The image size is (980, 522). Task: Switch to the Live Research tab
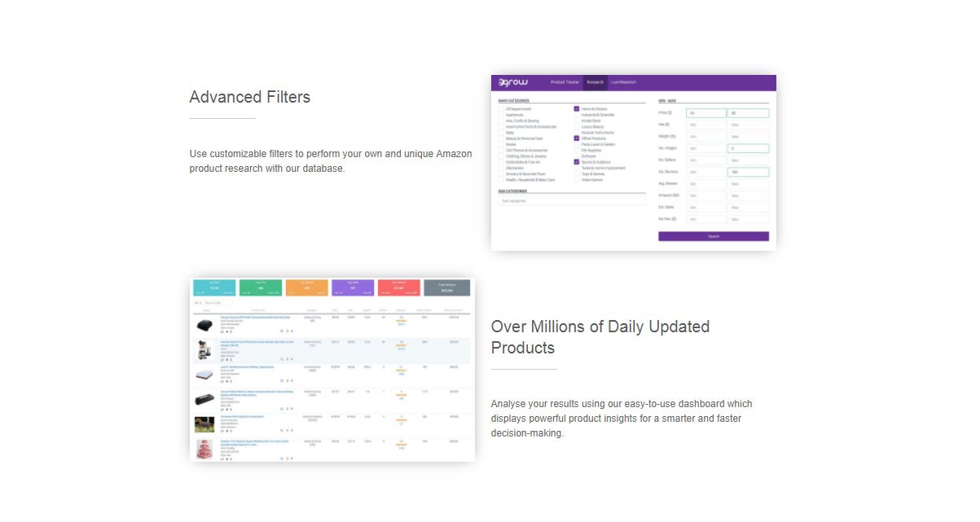pyautogui.click(x=623, y=82)
